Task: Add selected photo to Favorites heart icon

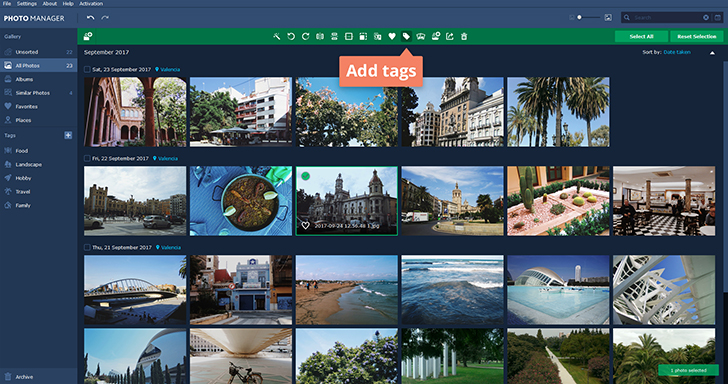Action: pos(392,36)
